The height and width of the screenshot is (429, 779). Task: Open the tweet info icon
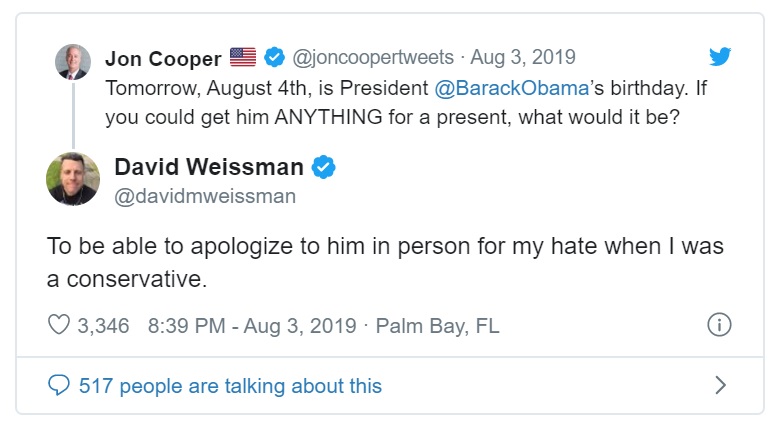[719, 326]
